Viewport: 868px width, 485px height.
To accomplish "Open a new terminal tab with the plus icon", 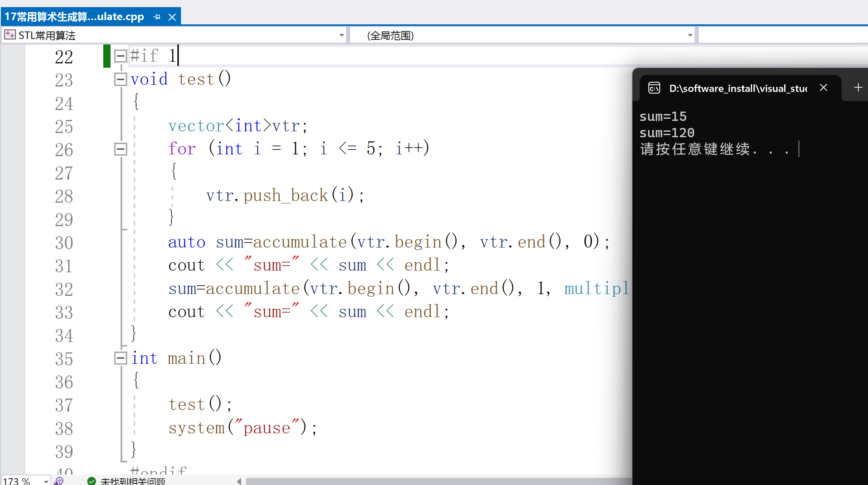I will point(858,87).
